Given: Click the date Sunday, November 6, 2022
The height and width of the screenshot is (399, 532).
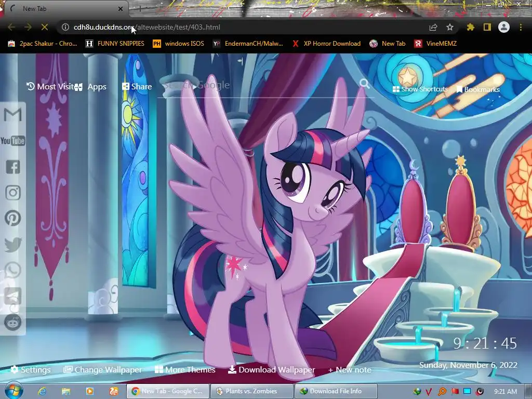Looking at the screenshot, I should (x=468, y=365).
